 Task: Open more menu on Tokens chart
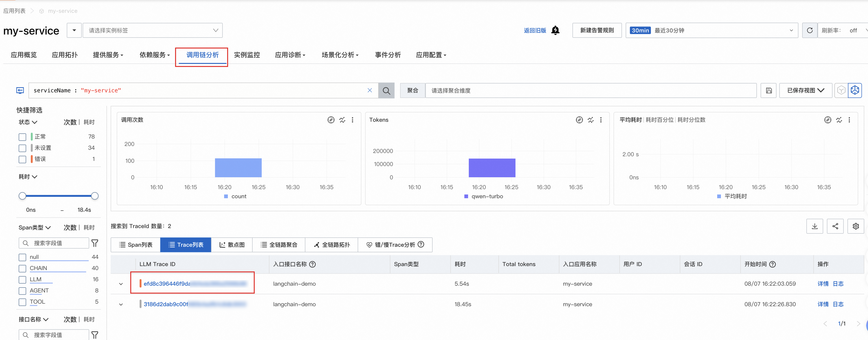(601, 120)
